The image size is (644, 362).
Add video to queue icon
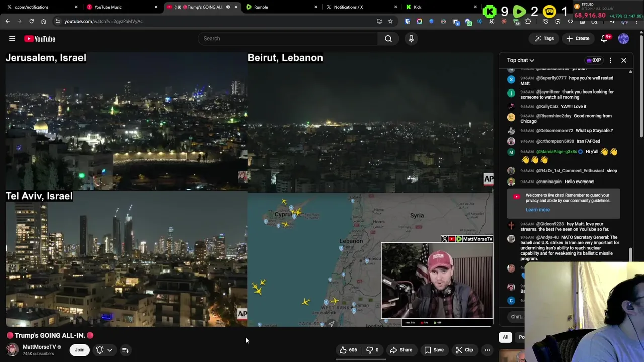(126, 350)
